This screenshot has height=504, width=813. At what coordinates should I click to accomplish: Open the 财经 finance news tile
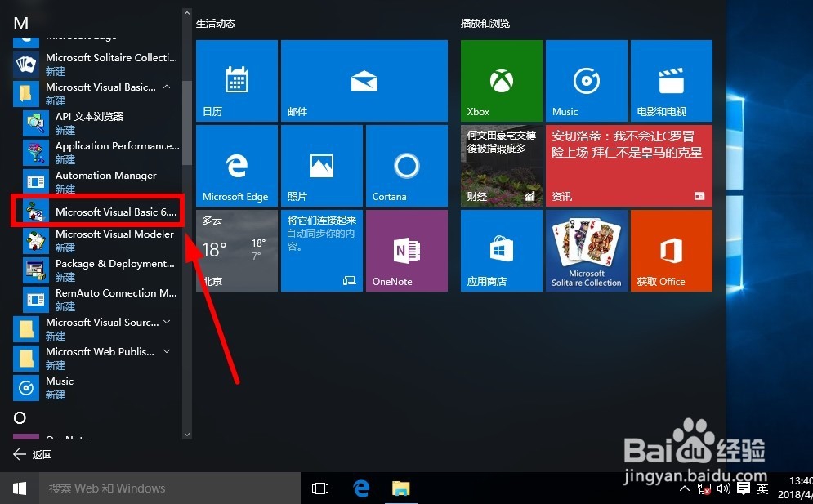coord(502,166)
